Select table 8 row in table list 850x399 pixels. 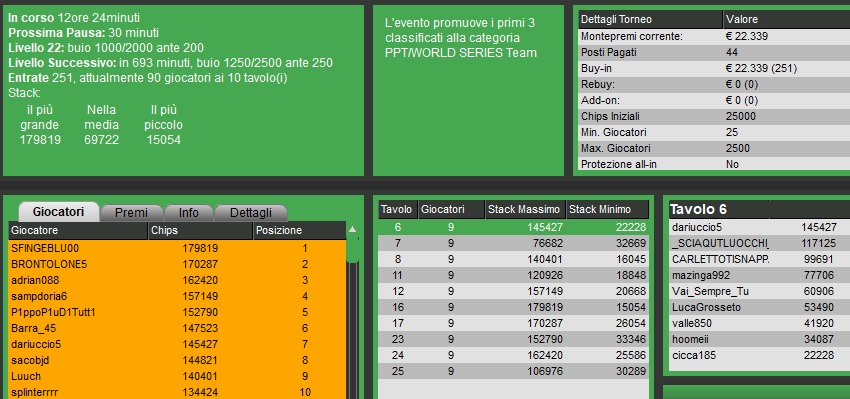[513, 259]
